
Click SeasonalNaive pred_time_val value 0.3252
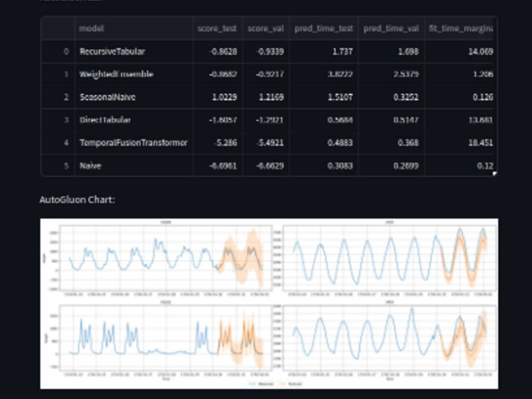click(x=391, y=97)
